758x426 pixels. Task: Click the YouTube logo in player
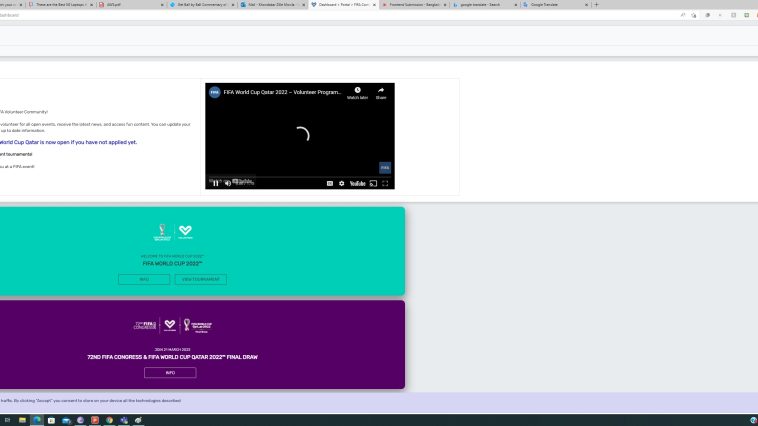(x=357, y=183)
